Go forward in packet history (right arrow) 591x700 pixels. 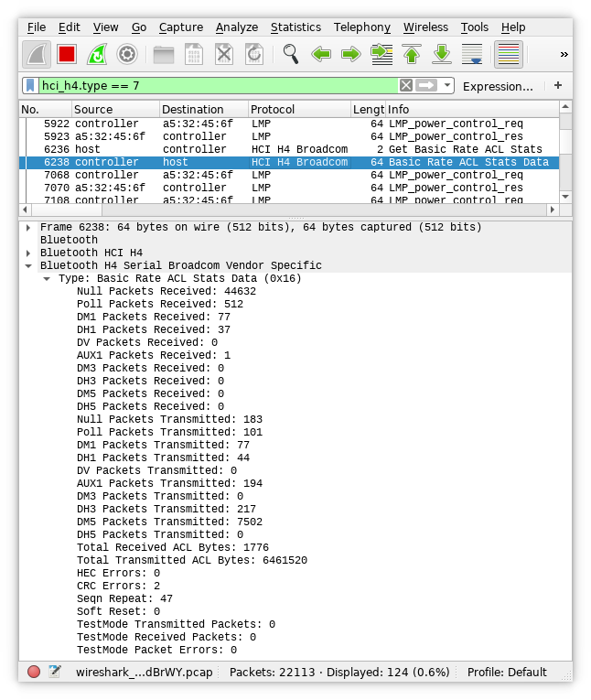pos(351,55)
